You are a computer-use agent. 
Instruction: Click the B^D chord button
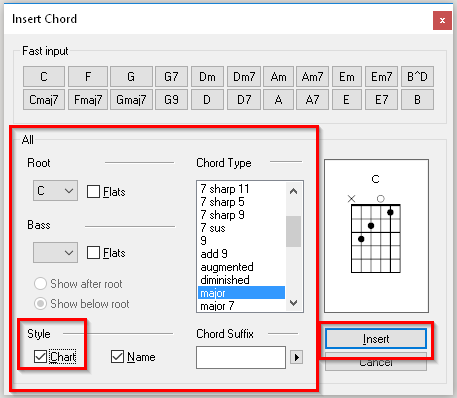point(417,77)
